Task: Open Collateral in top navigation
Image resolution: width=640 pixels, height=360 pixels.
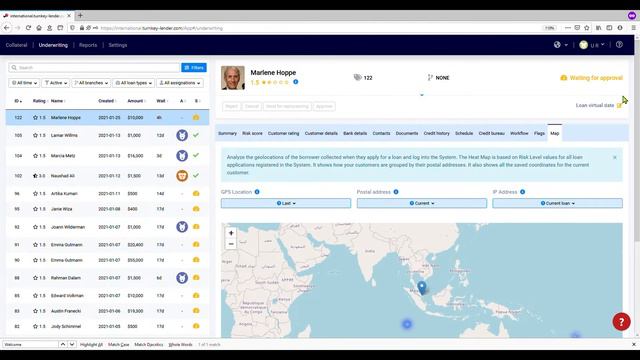Action: [x=16, y=45]
